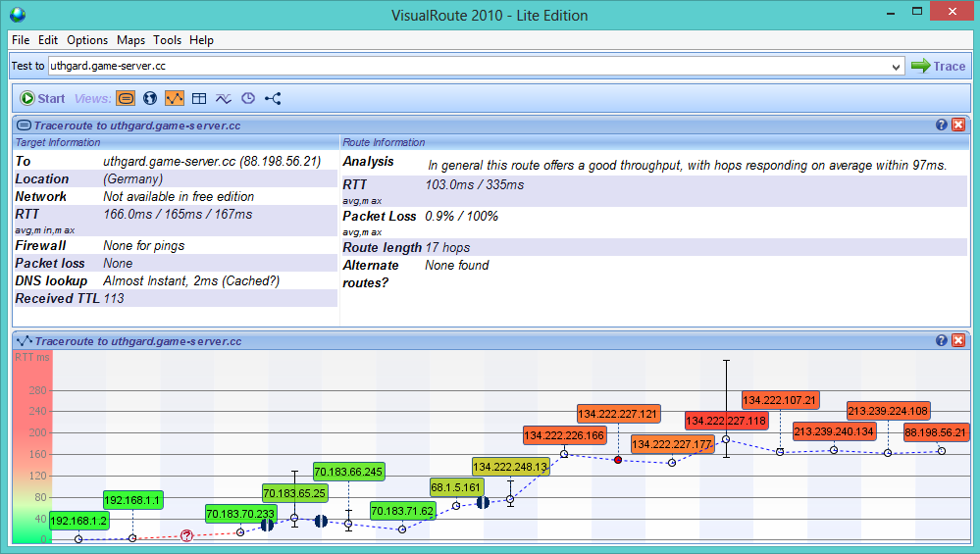Select hop label 70.183.65.25

[x=294, y=493]
